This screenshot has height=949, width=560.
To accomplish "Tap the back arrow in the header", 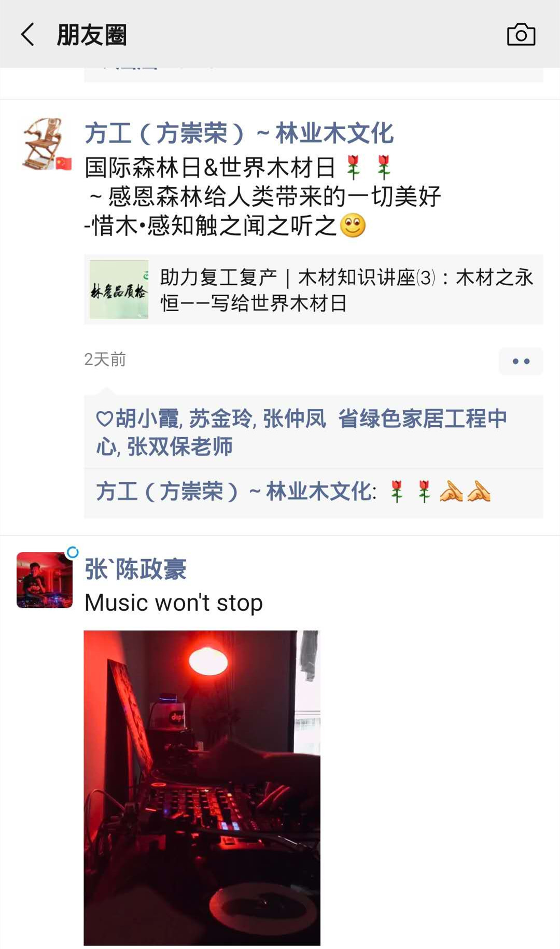I will coord(28,35).
